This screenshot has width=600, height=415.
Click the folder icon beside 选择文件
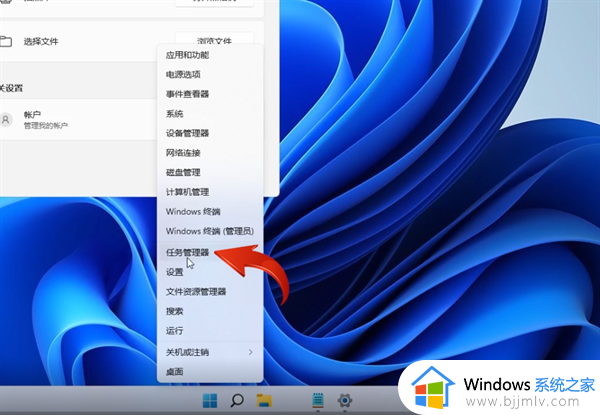coord(6,41)
